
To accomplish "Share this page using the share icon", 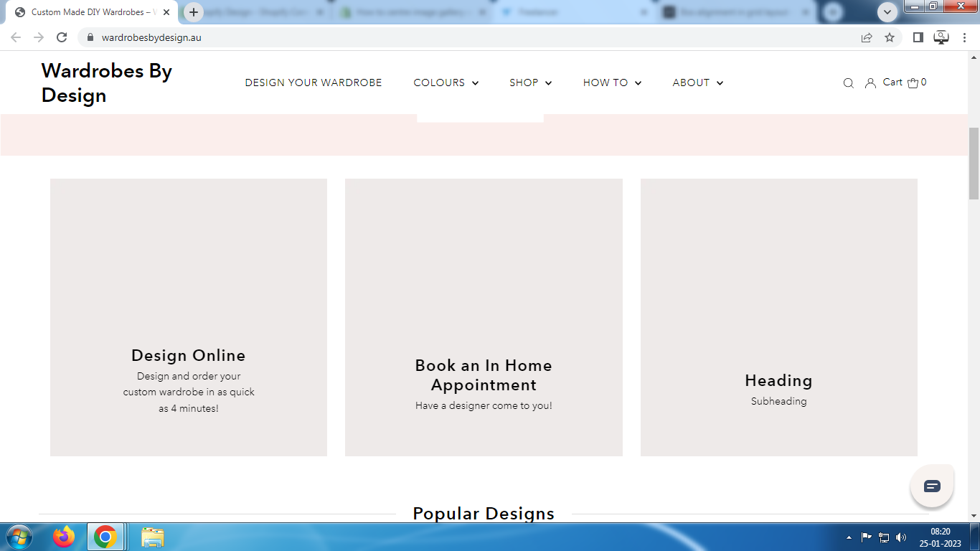I will 867,37.
